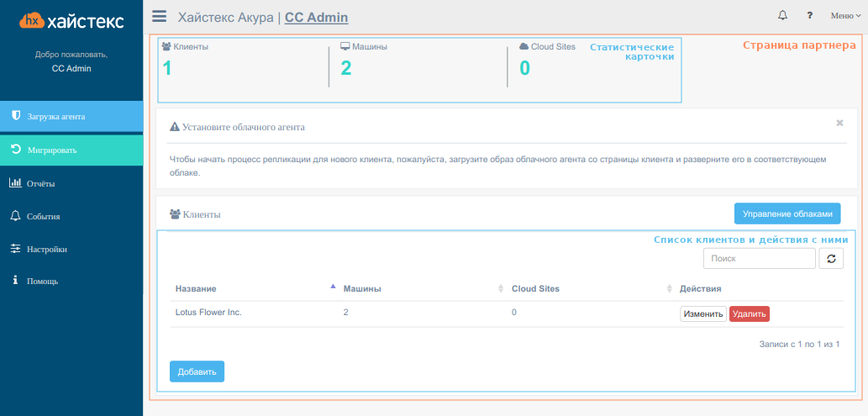Click the refresh icon beside search field
This screenshot has height=416, width=868.
[830, 259]
